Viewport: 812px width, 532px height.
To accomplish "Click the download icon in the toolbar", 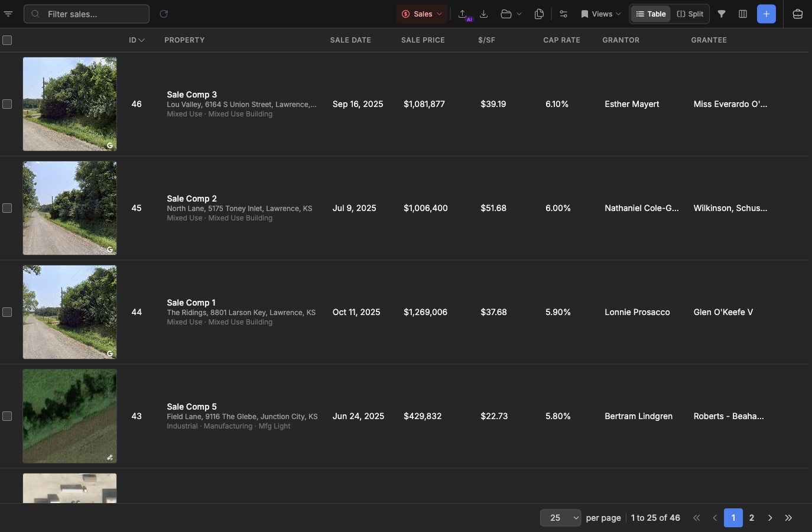I will pos(484,14).
